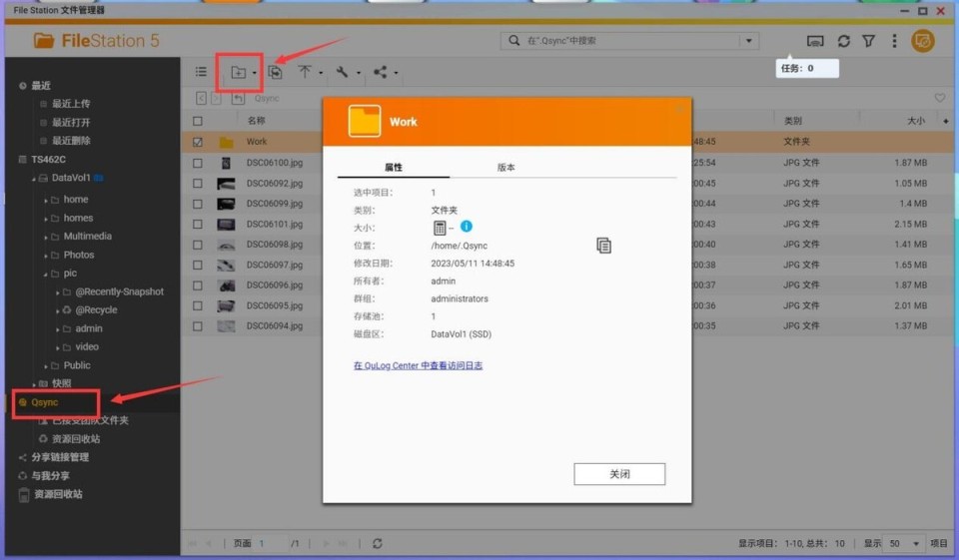Open the display count 50 dropdown
The width and height of the screenshot is (959, 560).
pos(905,543)
